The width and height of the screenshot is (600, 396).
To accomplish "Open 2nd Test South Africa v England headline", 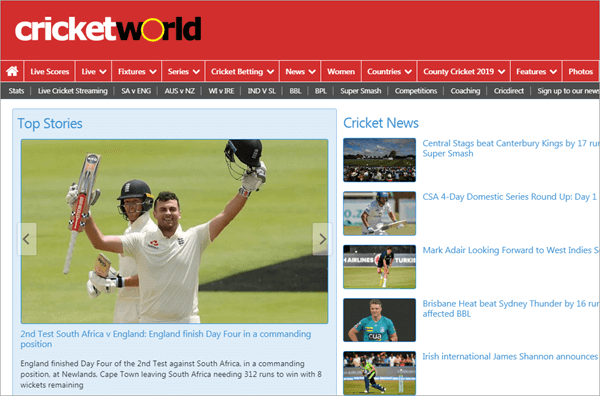I will (166, 339).
